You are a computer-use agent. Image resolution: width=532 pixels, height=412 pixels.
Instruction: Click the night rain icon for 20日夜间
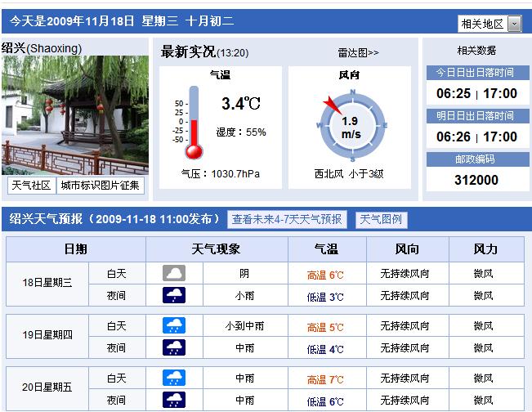174,400
